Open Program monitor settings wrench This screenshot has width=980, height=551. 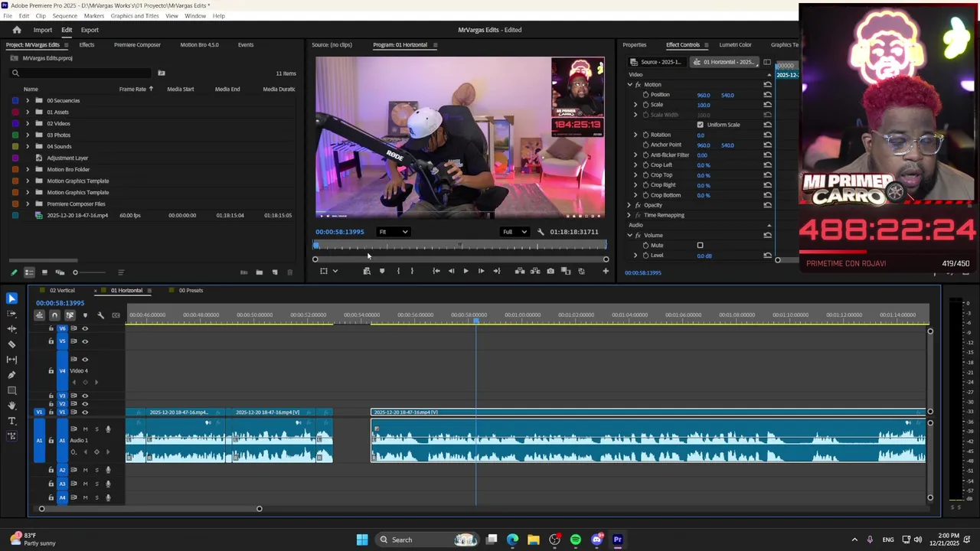(541, 232)
